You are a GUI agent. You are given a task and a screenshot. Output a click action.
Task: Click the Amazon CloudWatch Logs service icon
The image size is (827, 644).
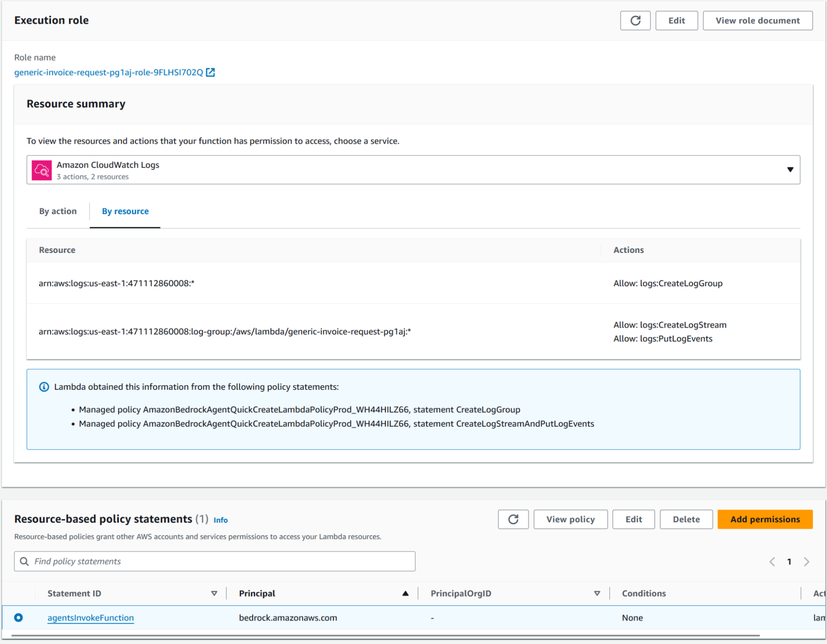tap(42, 170)
